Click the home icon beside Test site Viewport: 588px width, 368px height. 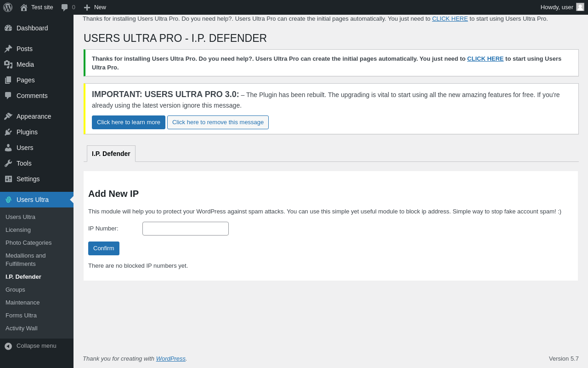click(24, 7)
